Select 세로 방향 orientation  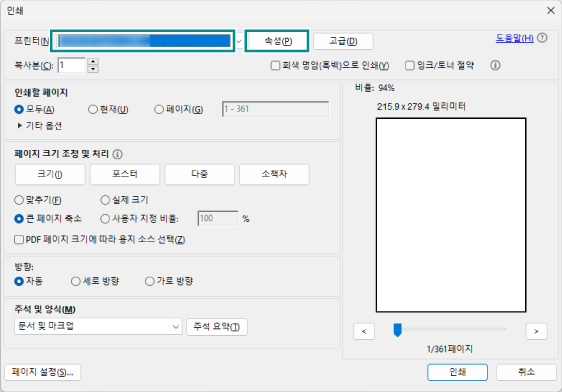coord(76,281)
